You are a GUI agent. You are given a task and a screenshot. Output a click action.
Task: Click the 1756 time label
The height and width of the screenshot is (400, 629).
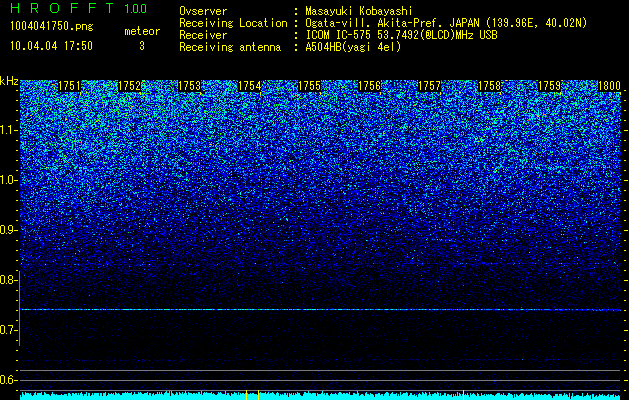tap(369, 86)
